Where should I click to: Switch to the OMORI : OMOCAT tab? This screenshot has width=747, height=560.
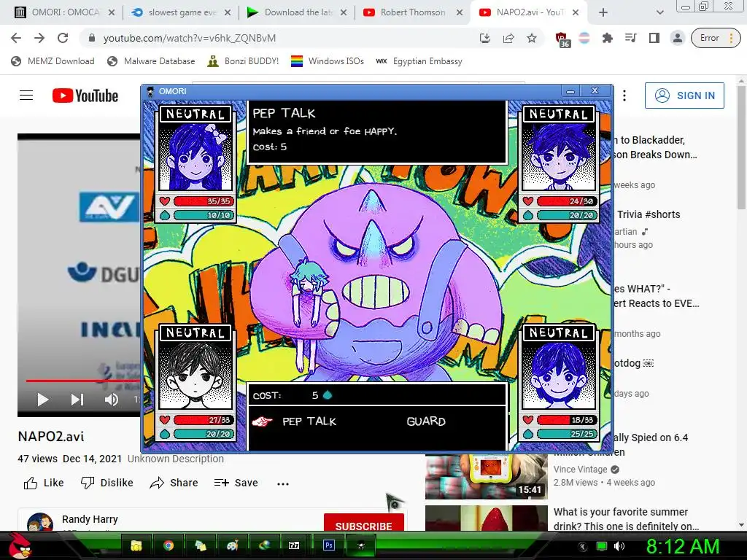point(65,12)
